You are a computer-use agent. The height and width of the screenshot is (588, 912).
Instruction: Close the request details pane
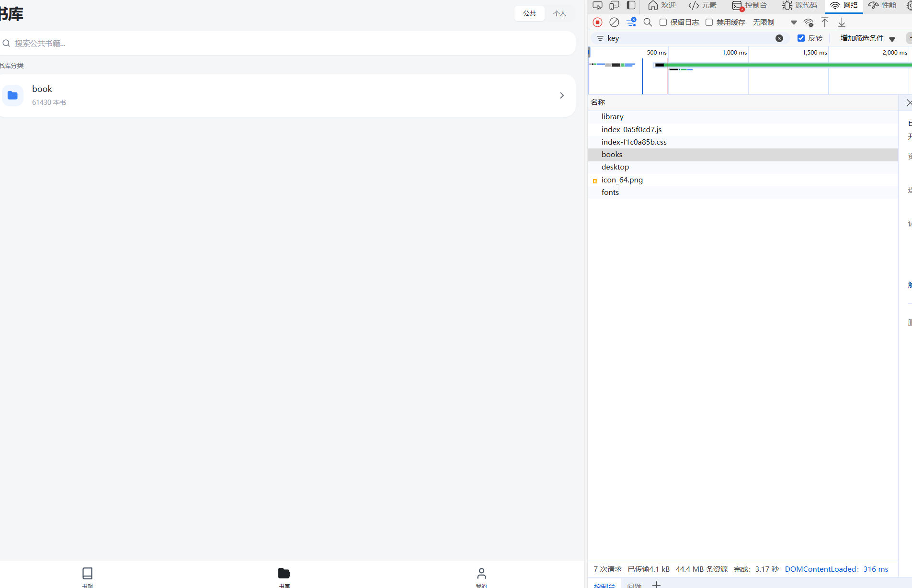pyautogui.click(x=909, y=102)
